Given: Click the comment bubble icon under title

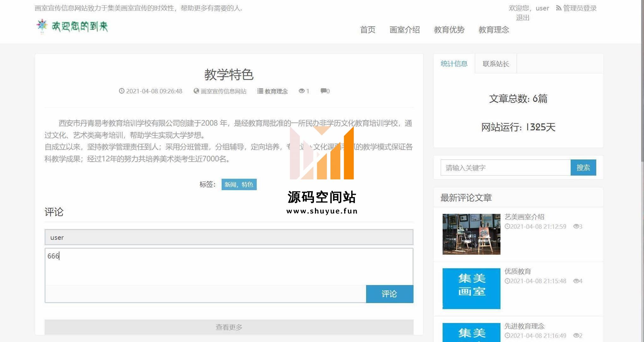Looking at the screenshot, I should 323,91.
